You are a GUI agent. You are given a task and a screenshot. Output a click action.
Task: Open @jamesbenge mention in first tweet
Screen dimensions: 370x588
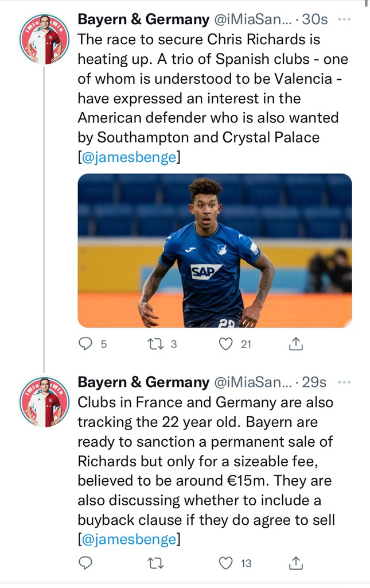pos(129,157)
